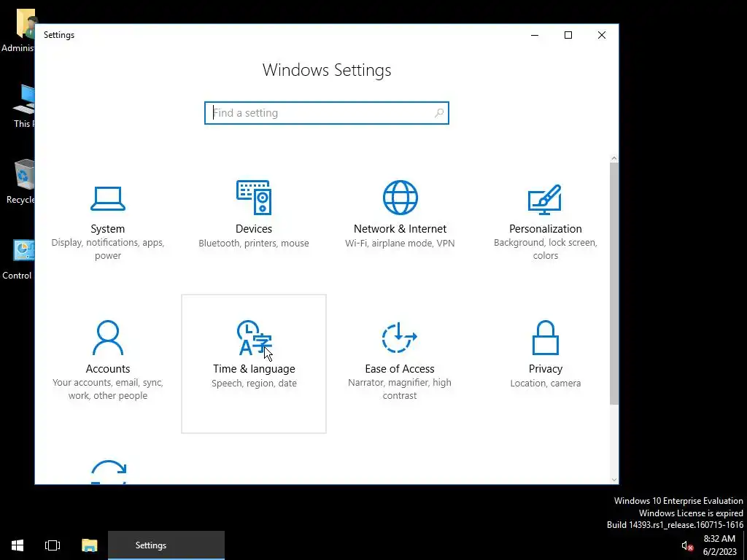Open the Accounts person icon
This screenshot has width=747, height=560.
tap(108, 338)
